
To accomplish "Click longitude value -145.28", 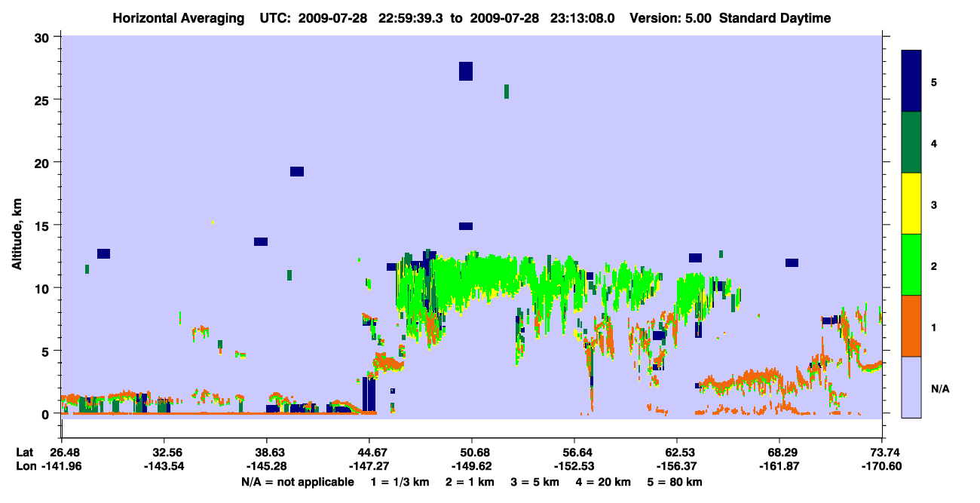I will click(266, 466).
